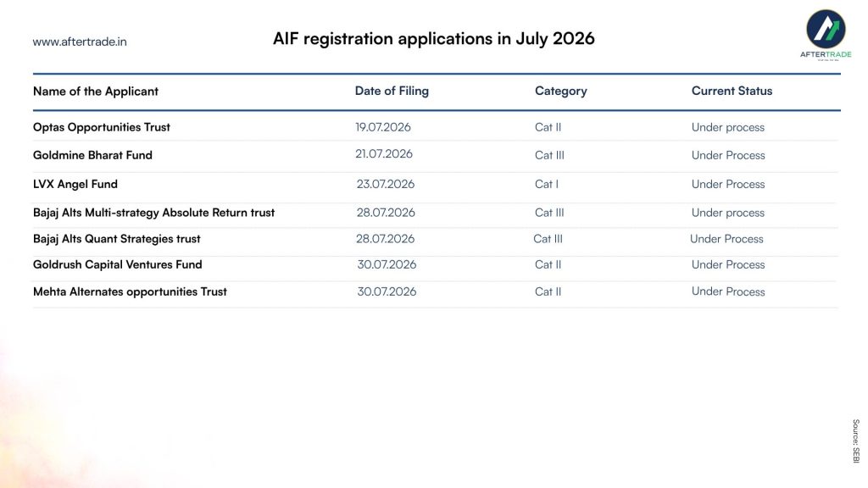Click the category of Bajaj Alts Multi-strategy row

pyautogui.click(x=549, y=213)
